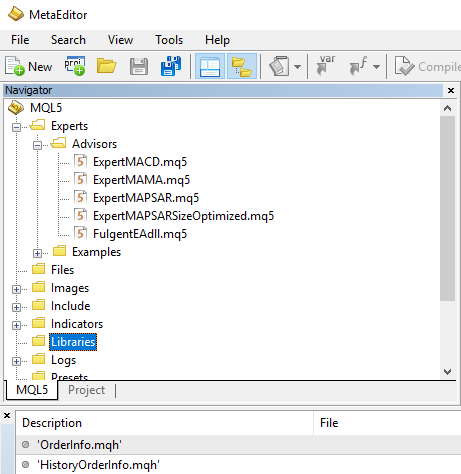
Task: Select ExpertMAPSARSizeOptimized.mq5 file
Action: [x=183, y=216]
